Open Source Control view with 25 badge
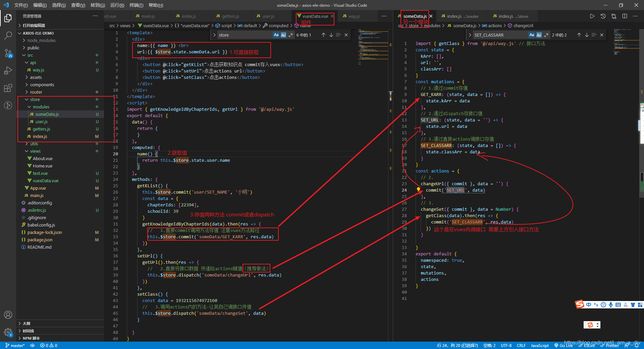 8,53
